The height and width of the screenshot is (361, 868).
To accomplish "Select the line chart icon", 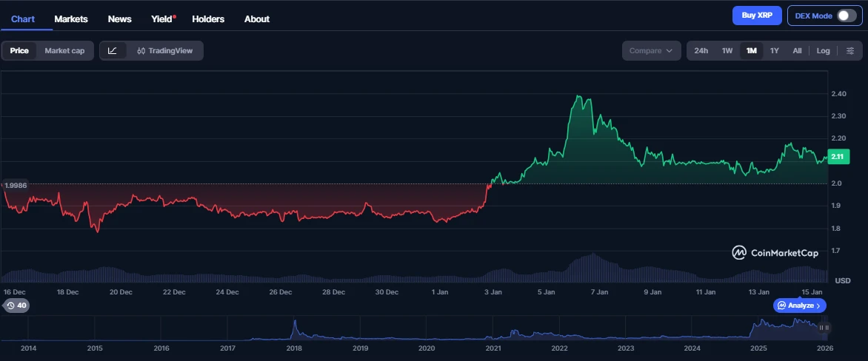I will (x=113, y=51).
